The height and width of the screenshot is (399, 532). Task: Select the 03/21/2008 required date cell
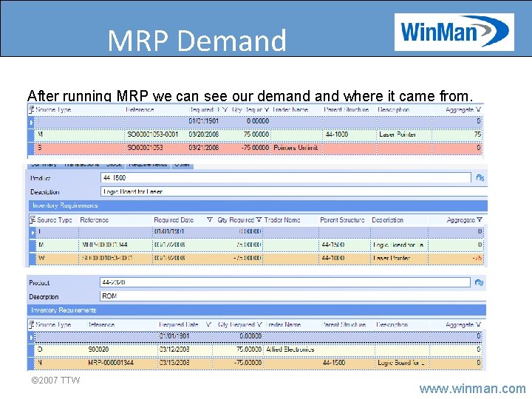coord(204,148)
